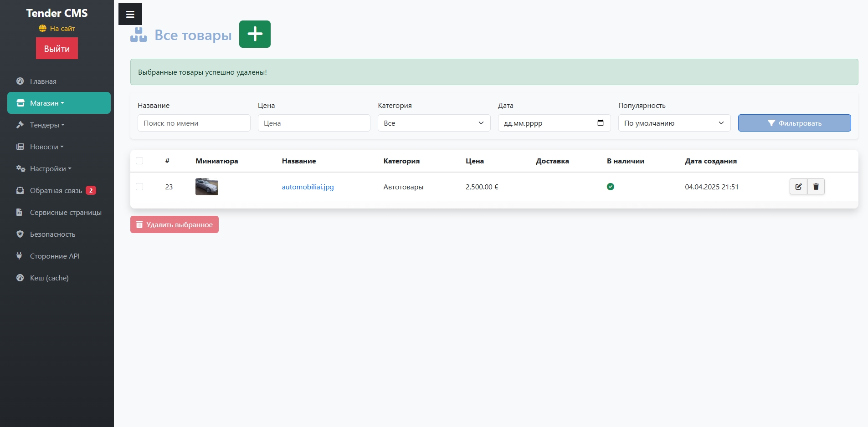Viewport: 868px width, 427px height.
Task: Click the edit pencil icon for automobiliai.jpg
Action: (x=798, y=187)
